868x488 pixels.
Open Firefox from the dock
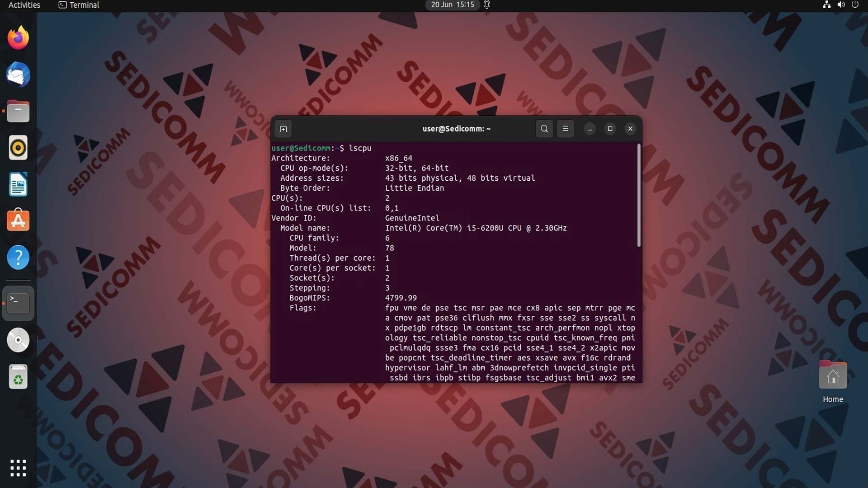tap(18, 38)
